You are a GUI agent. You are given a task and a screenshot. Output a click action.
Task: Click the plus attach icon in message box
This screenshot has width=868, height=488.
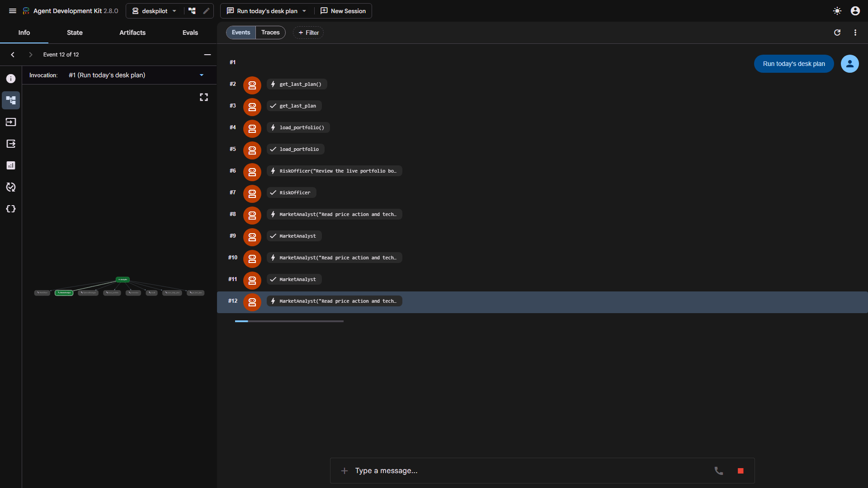point(344,471)
